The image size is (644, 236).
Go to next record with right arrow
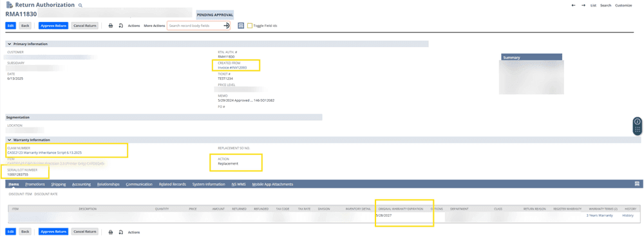(583, 5)
